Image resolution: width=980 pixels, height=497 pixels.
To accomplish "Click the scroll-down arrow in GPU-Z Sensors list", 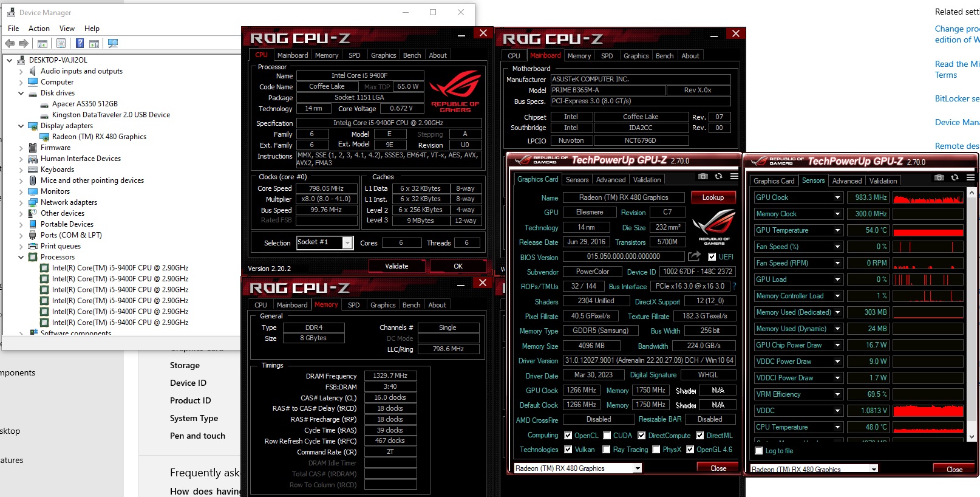I will click(x=971, y=436).
